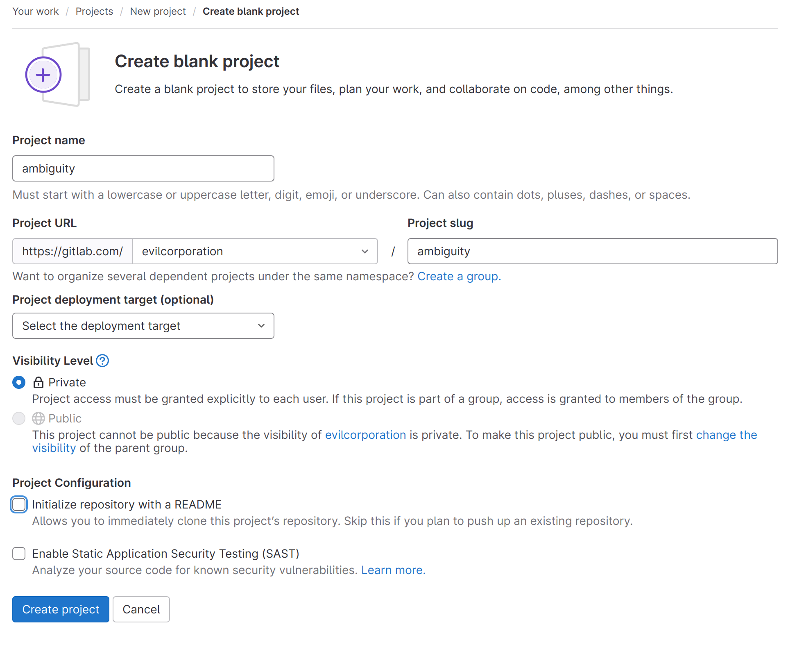Click the Create project button
This screenshot has height=672, width=788.
click(x=61, y=610)
